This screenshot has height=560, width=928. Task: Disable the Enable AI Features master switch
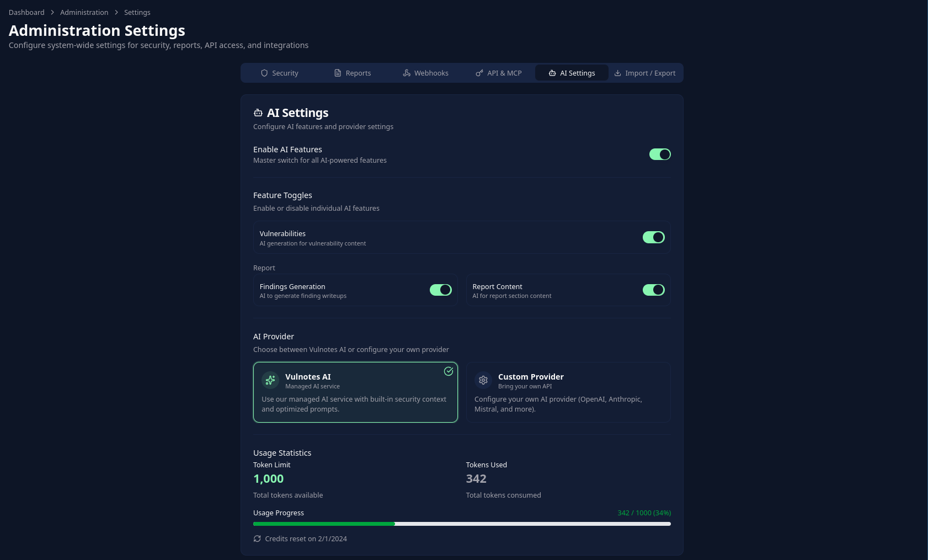tap(660, 154)
